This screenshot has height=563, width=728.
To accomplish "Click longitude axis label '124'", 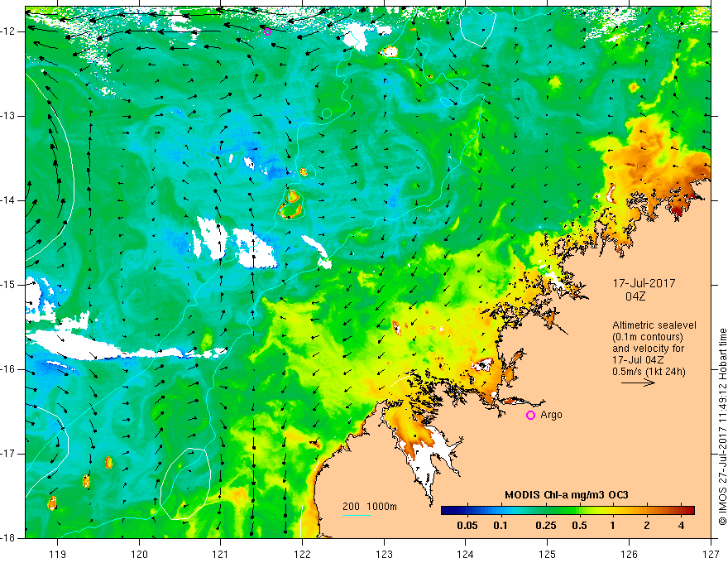I will pyautogui.click(x=466, y=554).
